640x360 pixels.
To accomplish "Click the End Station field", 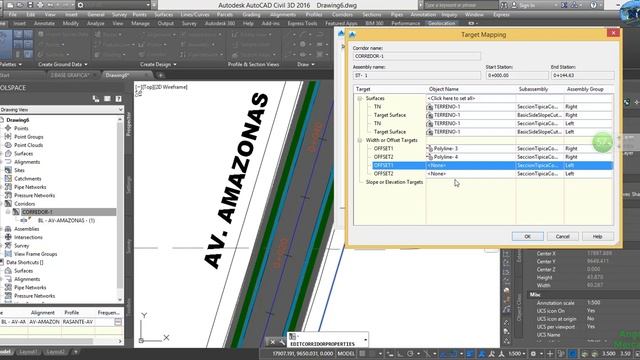I will coord(582,76).
